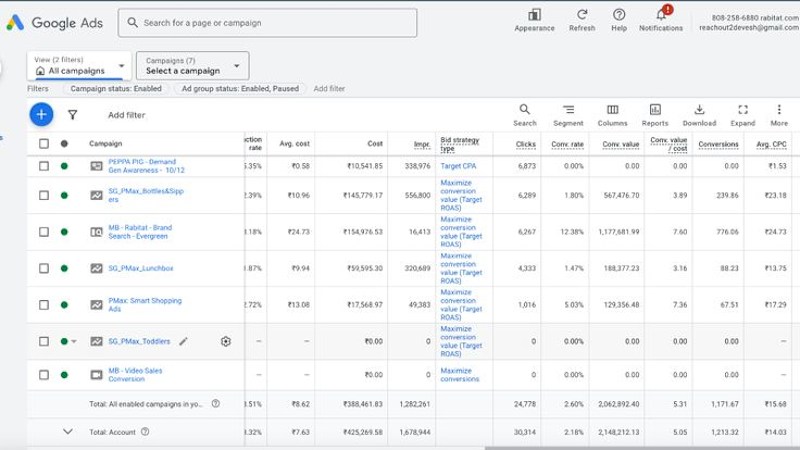Viewport: 800px width, 450px height.
Task: Click the campaign type icon for PEPPA PIG
Action: pyautogui.click(x=96, y=166)
